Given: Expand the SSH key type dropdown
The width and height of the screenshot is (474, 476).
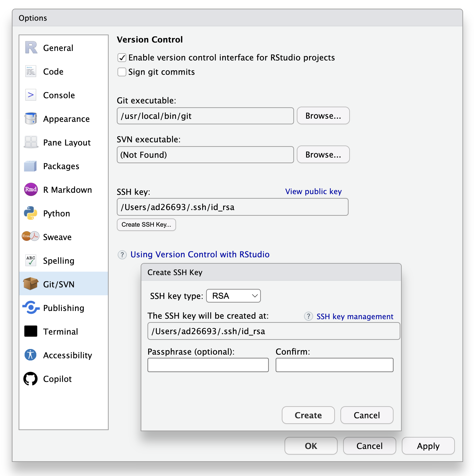Looking at the screenshot, I should tap(233, 296).
